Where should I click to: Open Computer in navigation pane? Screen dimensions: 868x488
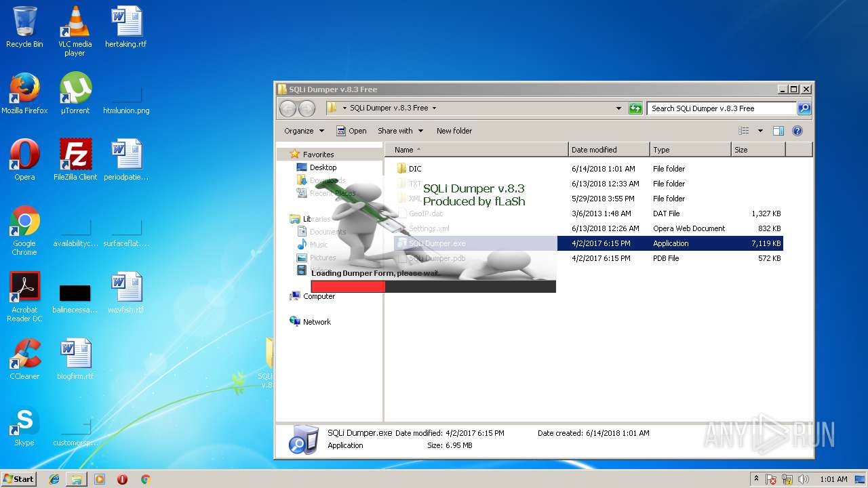(x=319, y=296)
